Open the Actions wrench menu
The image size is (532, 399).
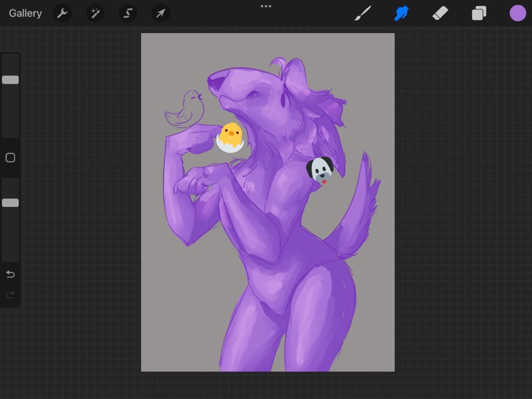(x=62, y=13)
